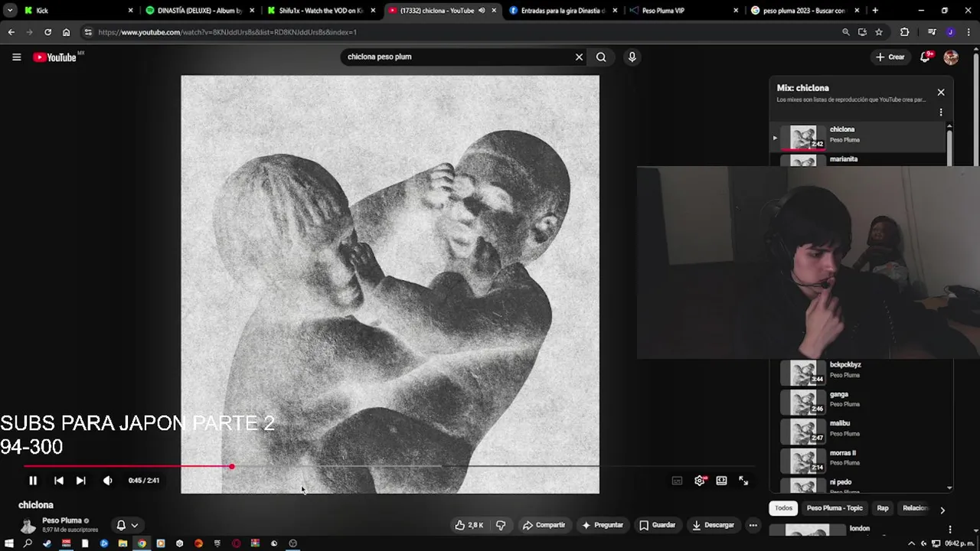Open a new browser tab
Viewport: 980px width, 551px height.
coord(875,11)
